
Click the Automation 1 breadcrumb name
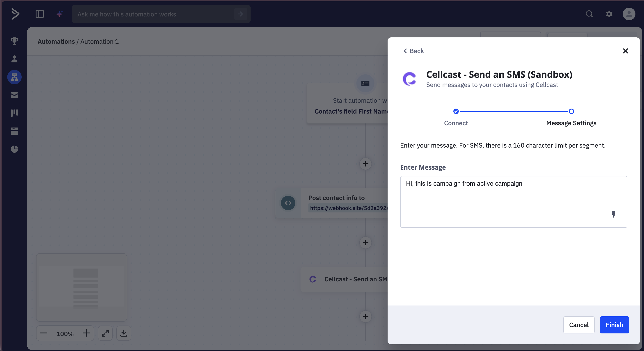tap(100, 41)
